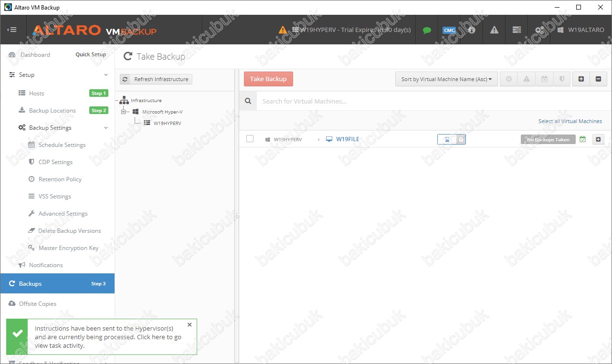This screenshot has height=364, width=612.
Task: Open the server stack icon in header
Action: [x=517, y=30]
